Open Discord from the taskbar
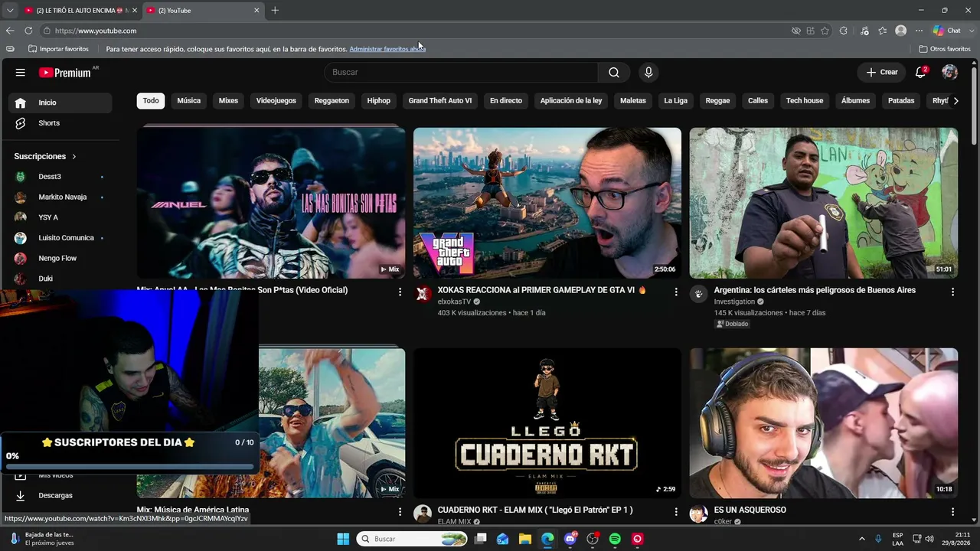This screenshot has width=980, height=551. tap(570, 539)
